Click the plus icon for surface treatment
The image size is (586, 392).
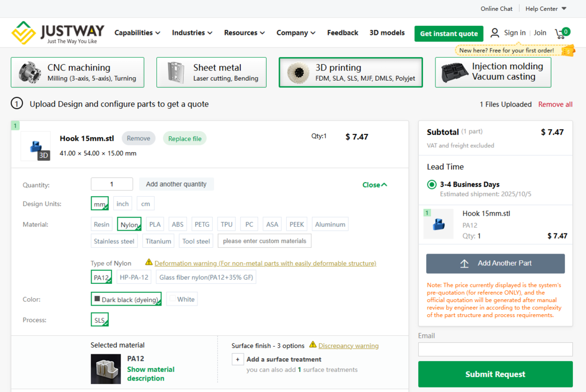[x=237, y=359]
